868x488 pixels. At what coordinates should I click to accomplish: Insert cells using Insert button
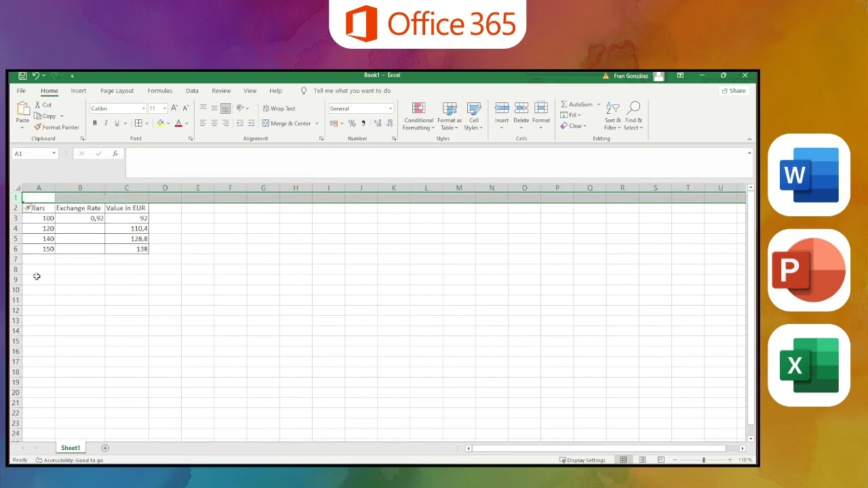502,117
